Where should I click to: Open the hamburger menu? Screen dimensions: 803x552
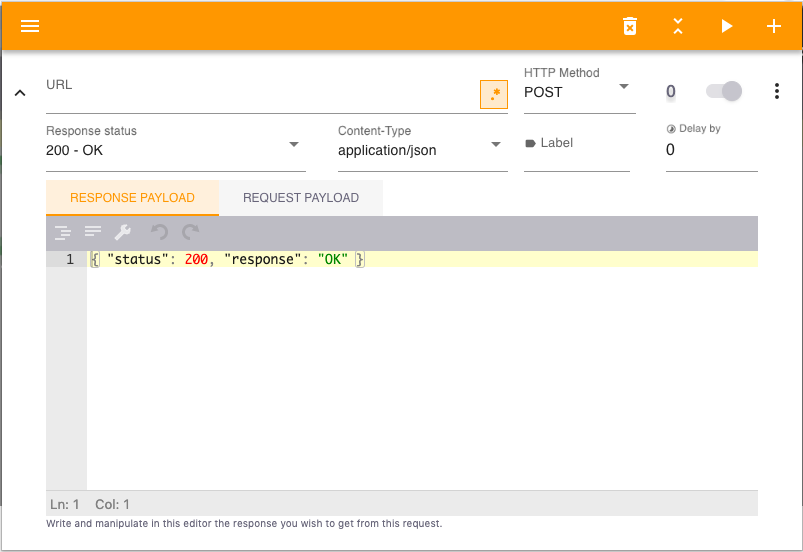point(30,26)
